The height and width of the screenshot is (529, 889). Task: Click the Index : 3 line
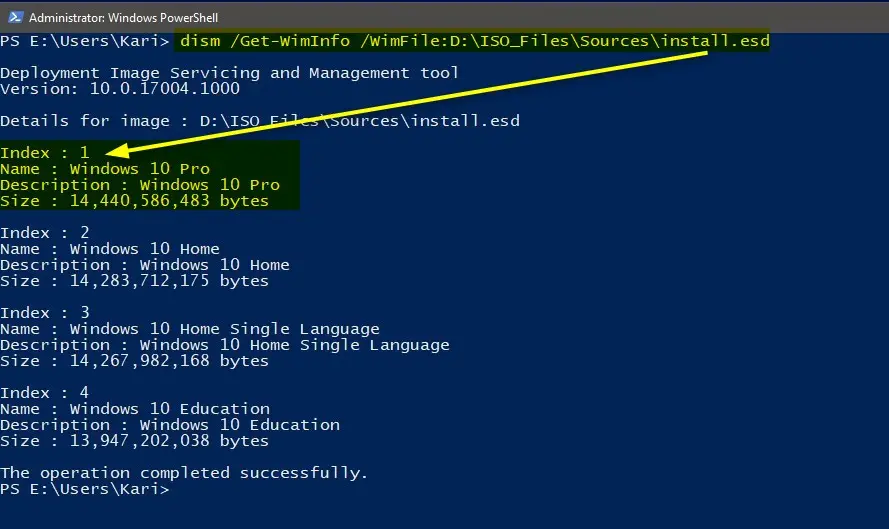pos(45,313)
